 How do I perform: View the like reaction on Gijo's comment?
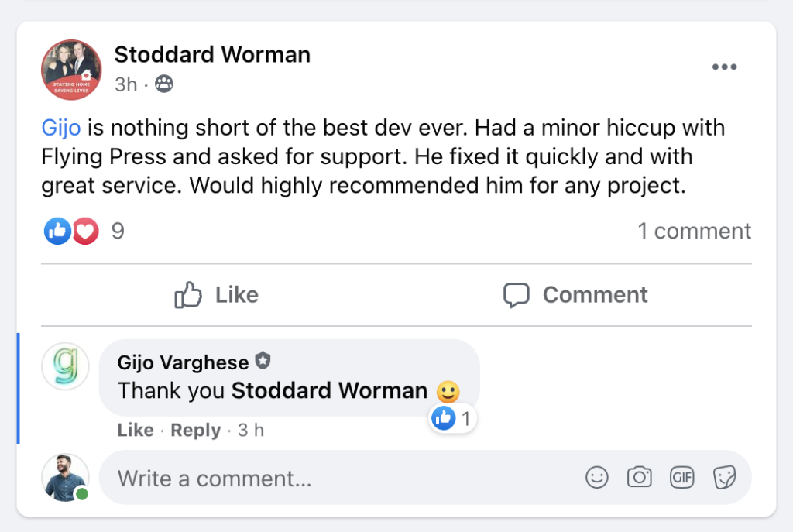[453, 419]
